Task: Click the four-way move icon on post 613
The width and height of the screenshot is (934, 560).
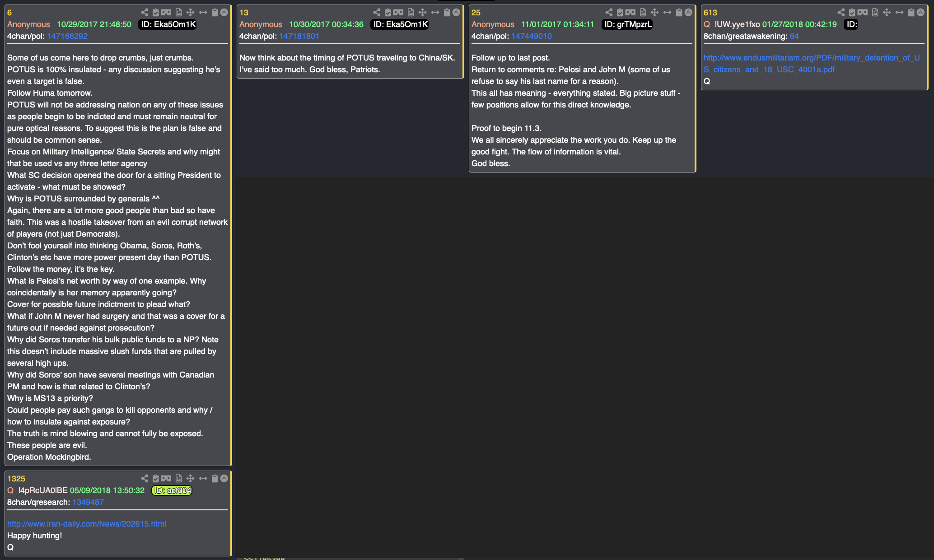Action: tap(887, 13)
